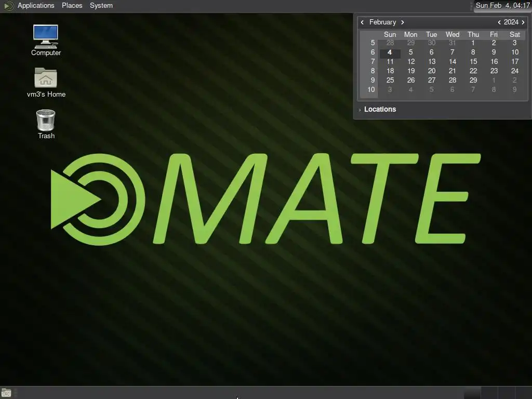Screen dimensions: 532x399
Task: Switch to the second workspace in the switcher
Action: pos(489,393)
